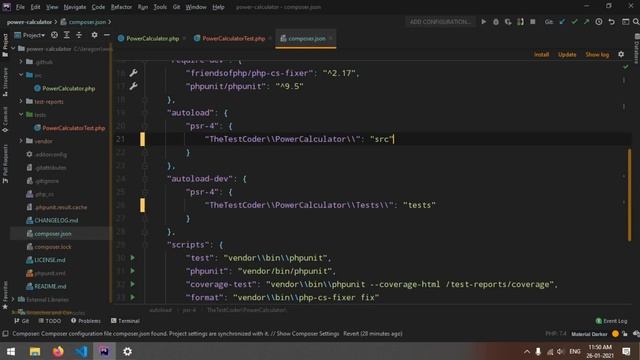Locate opened file target icon in Project panel

[54, 35]
